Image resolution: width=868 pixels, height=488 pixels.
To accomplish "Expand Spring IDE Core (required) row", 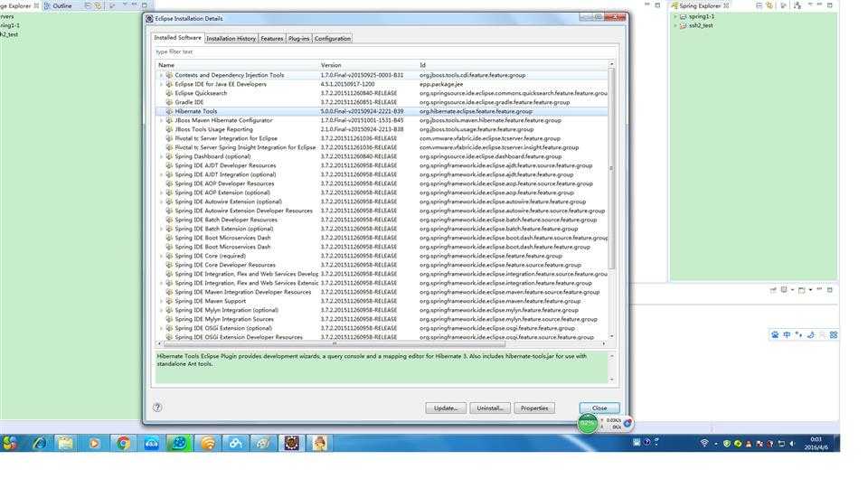I will click(162, 256).
